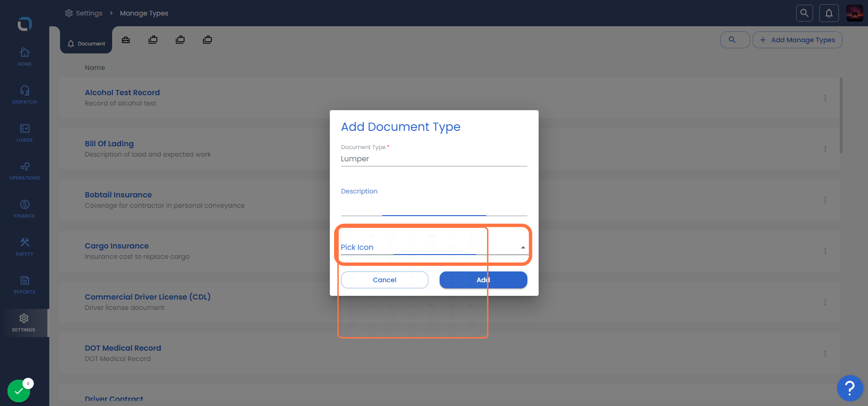Open Reports in the sidebar
The width and height of the screenshot is (868, 406).
point(24,285)
